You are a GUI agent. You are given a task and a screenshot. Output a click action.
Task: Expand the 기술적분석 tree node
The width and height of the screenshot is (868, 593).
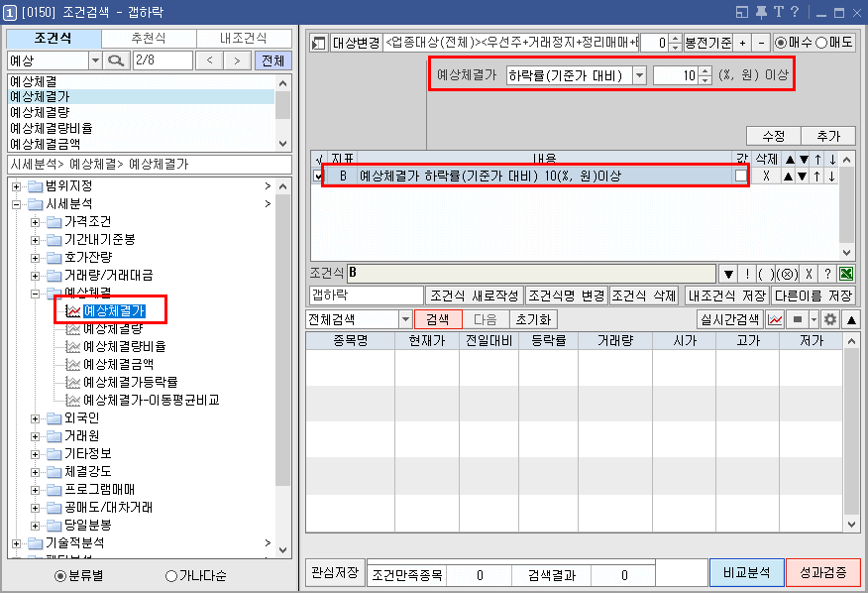coord(19,543)
